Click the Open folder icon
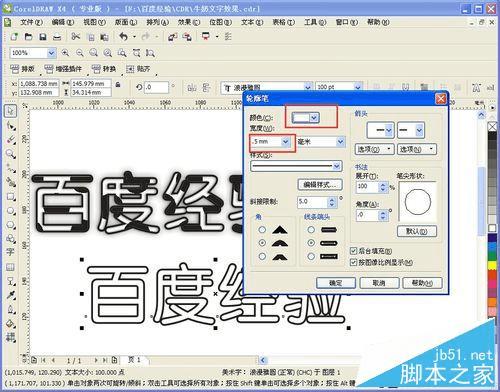 pyautogui.click(x=29, y=37)
